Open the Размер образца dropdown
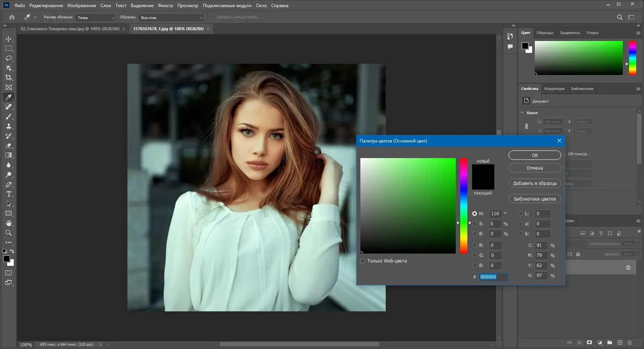644x349 pixels. click(95, 18)
